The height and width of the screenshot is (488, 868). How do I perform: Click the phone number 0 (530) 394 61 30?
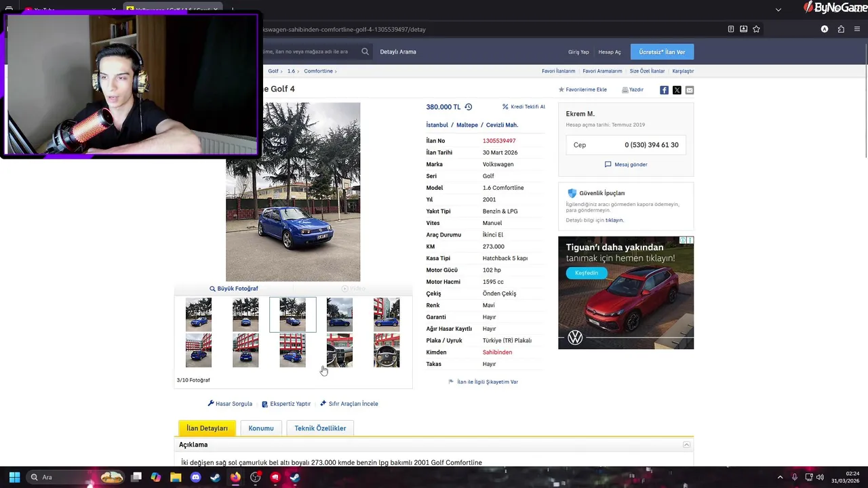click(651, 145)
